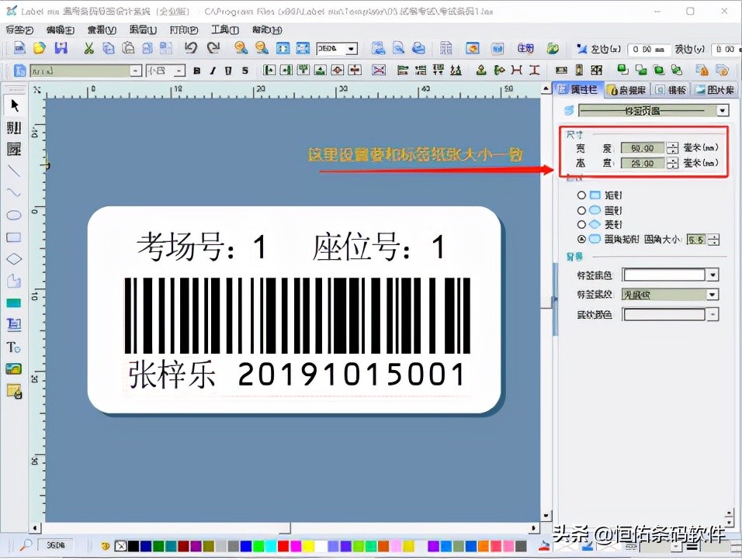Open the 打印(P) print menu

[x=183, y=29]
